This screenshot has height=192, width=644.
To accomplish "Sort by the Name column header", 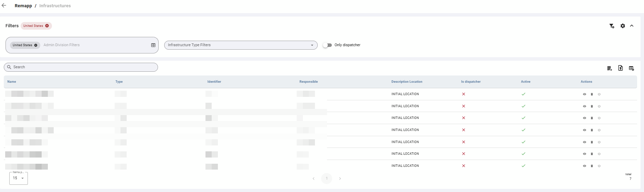I will (12, 82).
